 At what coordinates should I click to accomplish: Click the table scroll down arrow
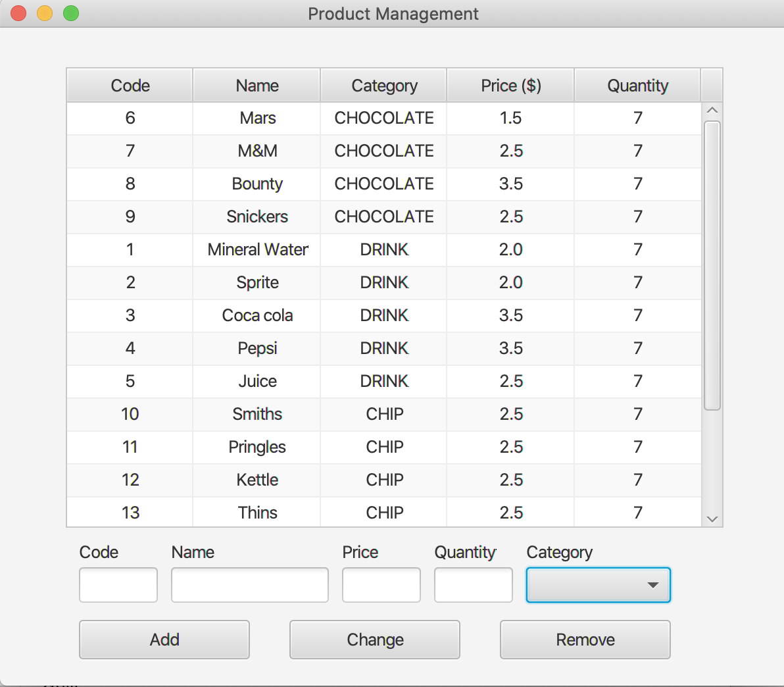[x=712, y=519]
